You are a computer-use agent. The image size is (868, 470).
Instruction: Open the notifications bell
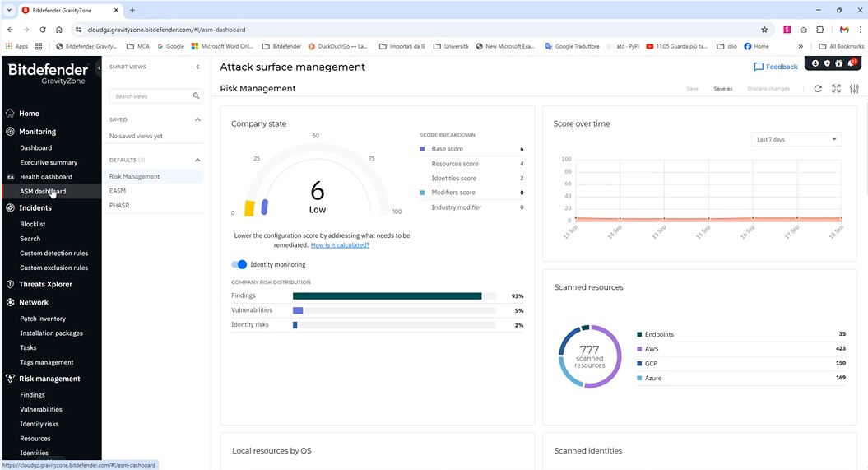click(x=852, y=63)
